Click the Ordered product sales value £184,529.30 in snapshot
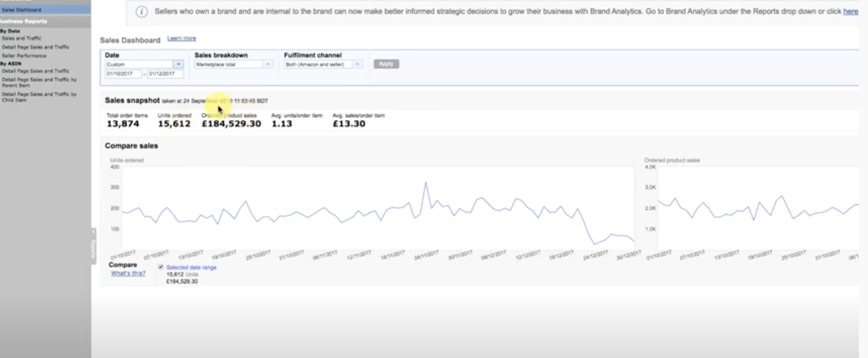This screenshot has height=358, width=868. point(231,124)
